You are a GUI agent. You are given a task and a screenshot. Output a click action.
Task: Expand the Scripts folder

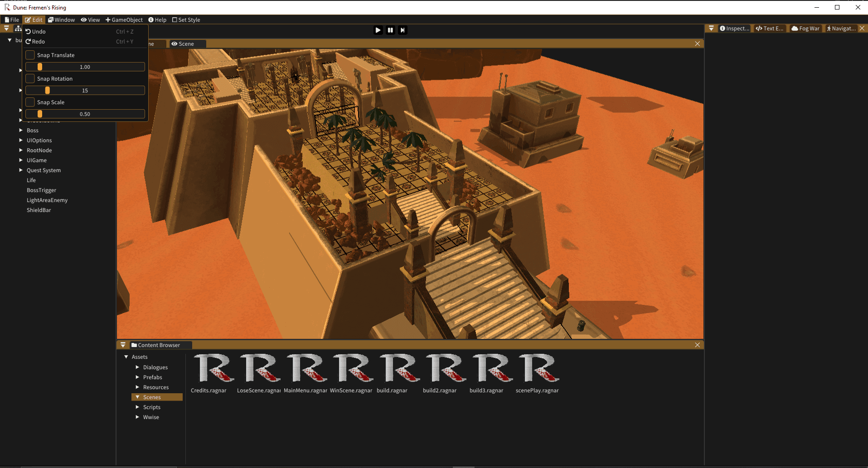click(x=137, y=407)
